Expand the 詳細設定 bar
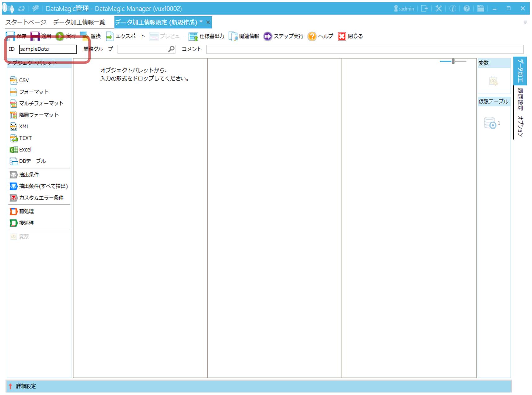Image resolution: width=532 pixels, height=395 pixels. 259,386
